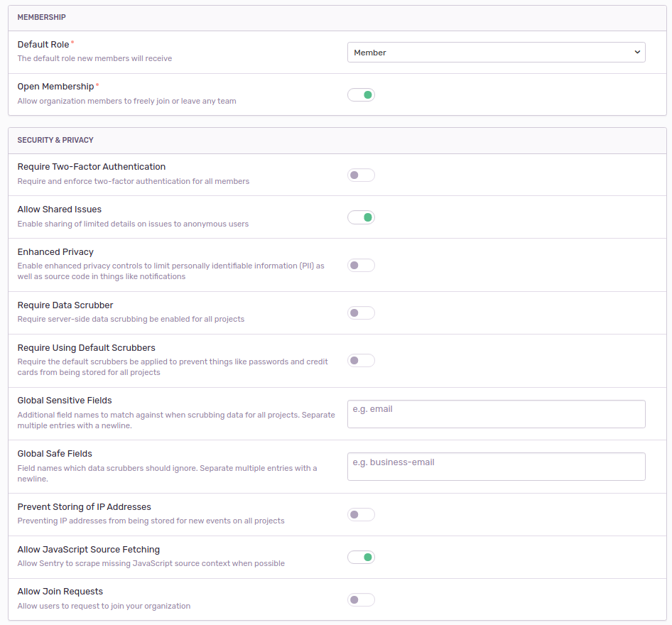Turn off Allow Shared Issues toggle

pos(361,217)
